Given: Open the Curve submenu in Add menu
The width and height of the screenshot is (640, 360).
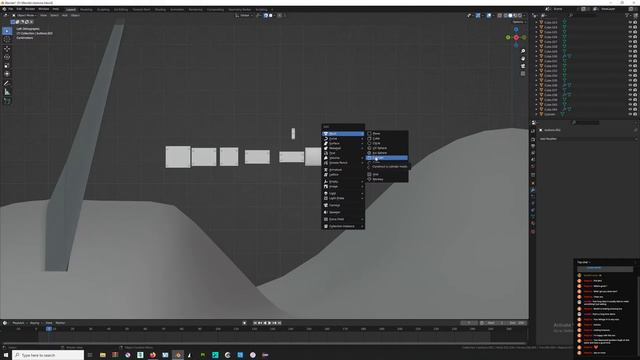Looking at the screenshot, I should coord(343,139).
